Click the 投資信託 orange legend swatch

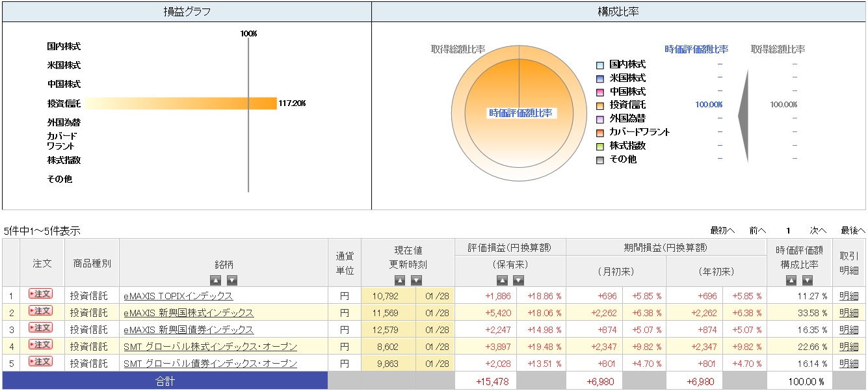point(600,105)
